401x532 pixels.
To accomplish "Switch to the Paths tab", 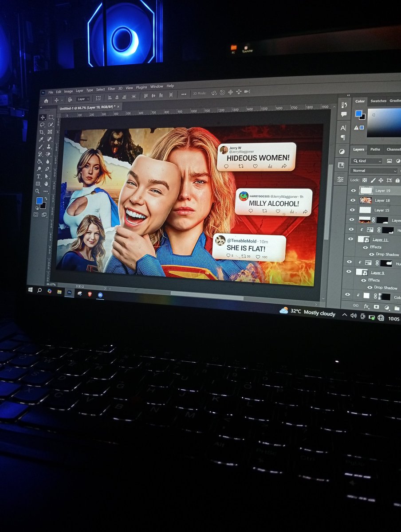I will [375, 149].
